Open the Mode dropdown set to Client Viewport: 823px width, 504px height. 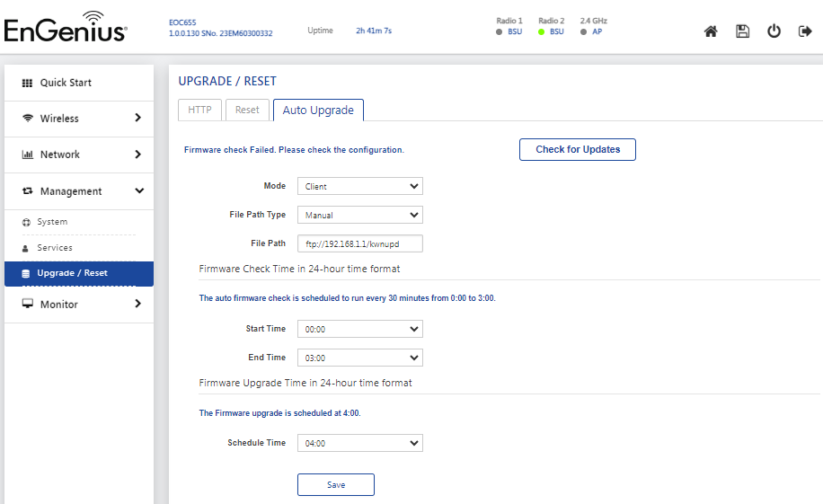[360, 186]
